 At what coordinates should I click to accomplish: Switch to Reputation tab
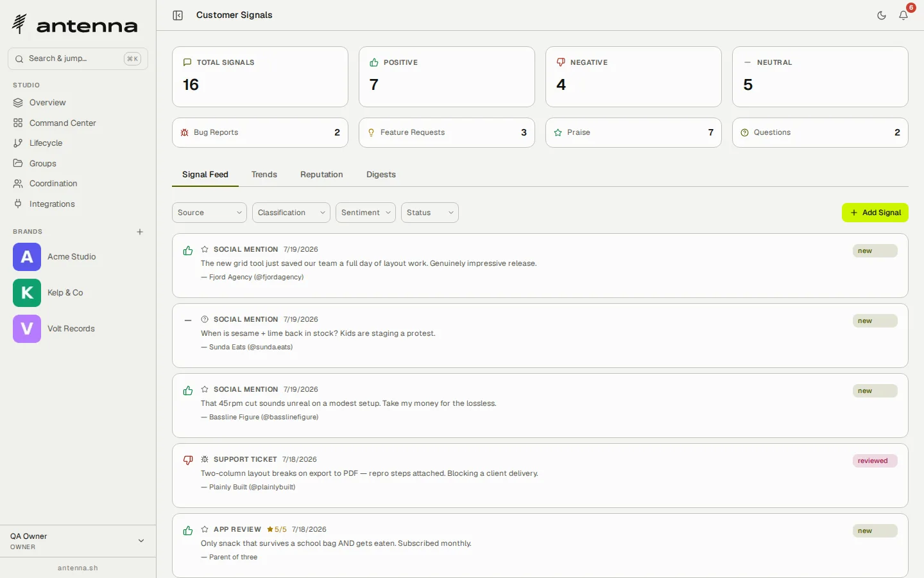(x=321, y=175)
